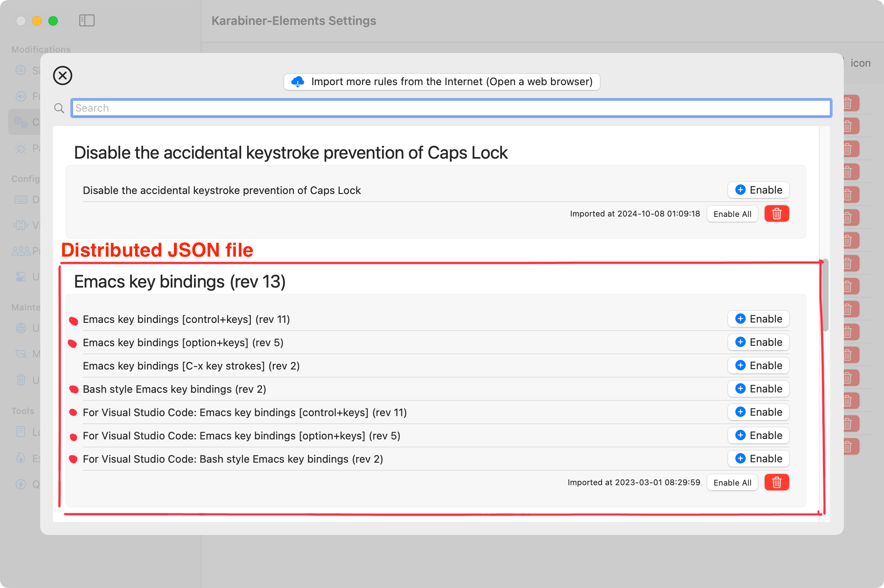Click the yellow minimize window button
The height and width of the screenshot is (588, 884).
click(37, 21)
